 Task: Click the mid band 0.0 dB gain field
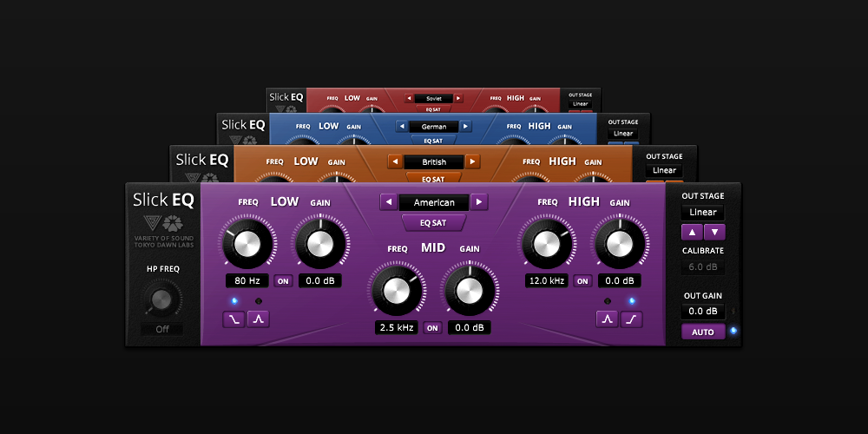(x=470, y=328)
